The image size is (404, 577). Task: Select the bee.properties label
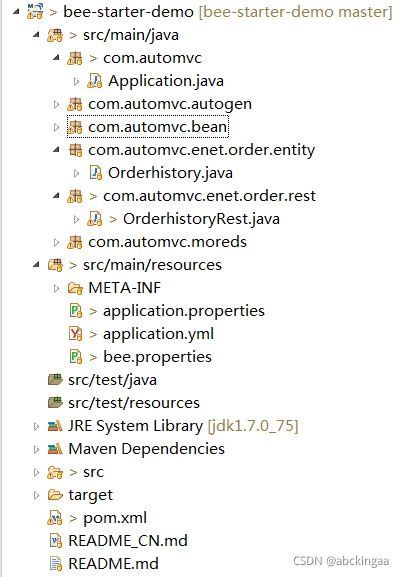(x=157, y=358)
